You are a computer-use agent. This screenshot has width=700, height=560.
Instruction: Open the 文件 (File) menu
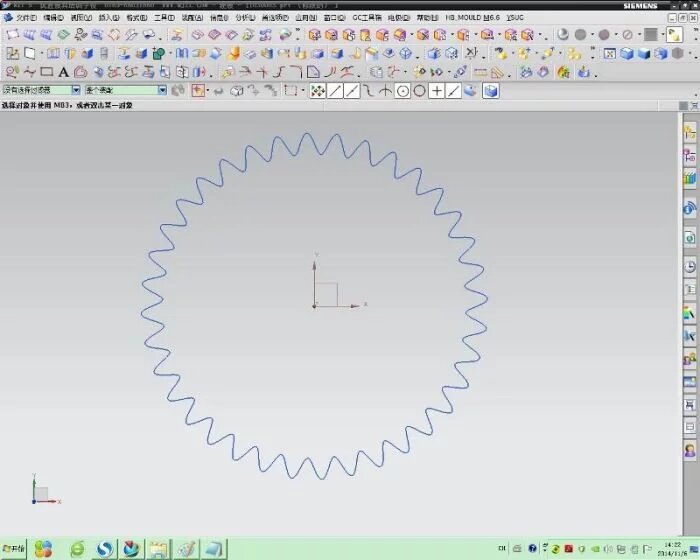(26, 18)
